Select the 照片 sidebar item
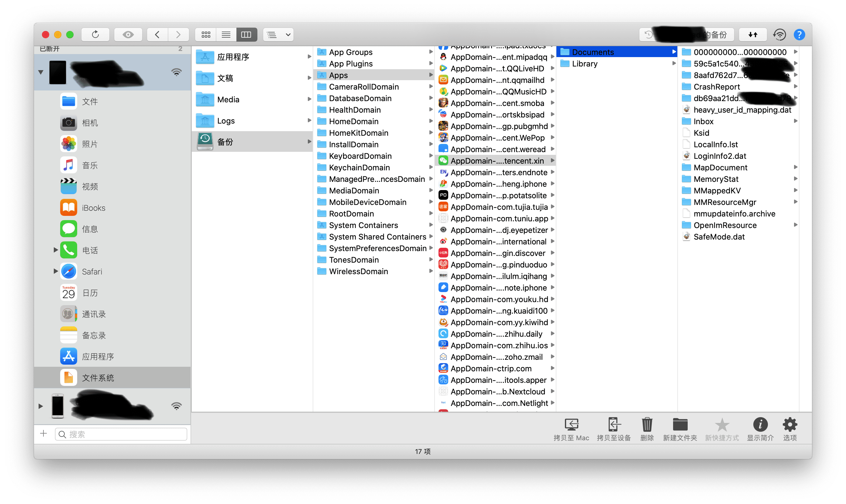Screen dimensions: 846x504 click(90, 144)
